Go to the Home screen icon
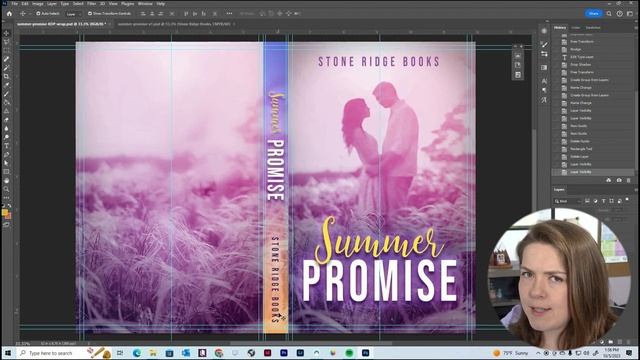Screen dimensions: 640x360 pyautogui.click(x=9, y=13)
